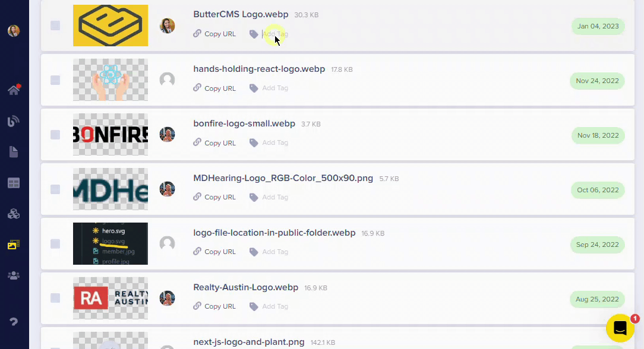Open the yellow chat widget button
The image size is (644, 349).
[620, 328]
